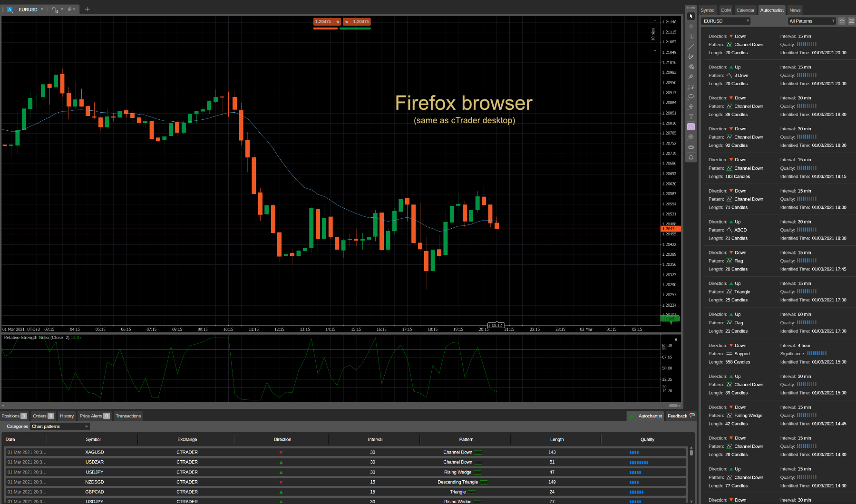Select the pitchfork channel tool
The width and height of the screenshot is (856, 504).
[x=691, y=77]
